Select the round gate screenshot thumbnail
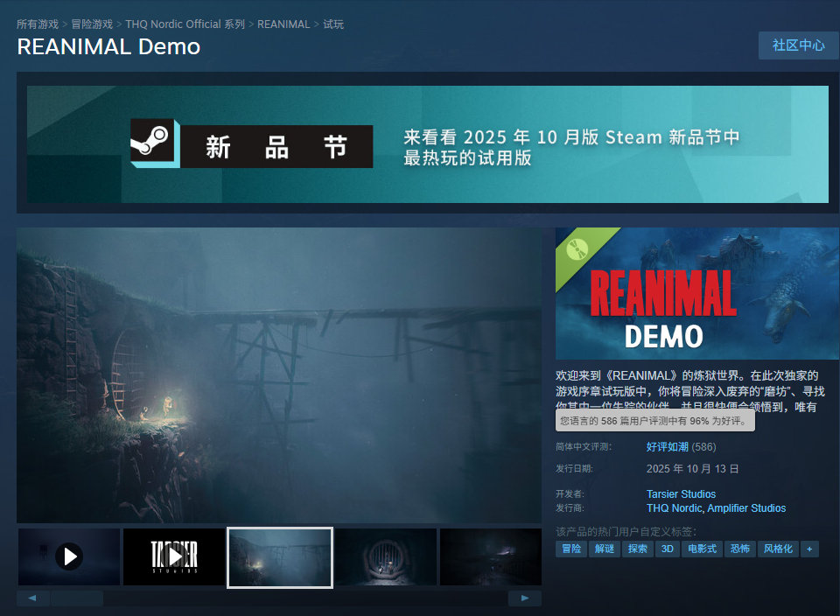 [x=385, y=557]
